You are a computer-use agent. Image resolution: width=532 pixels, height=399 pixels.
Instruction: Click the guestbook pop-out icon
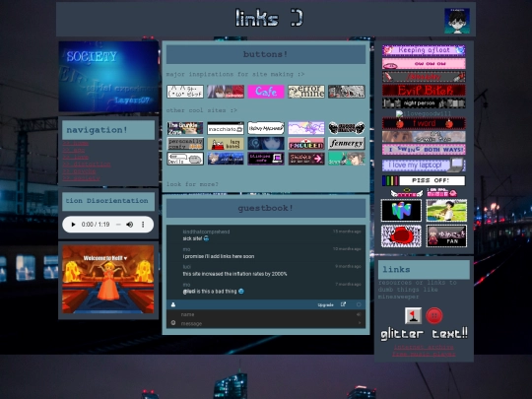(343, 304)
